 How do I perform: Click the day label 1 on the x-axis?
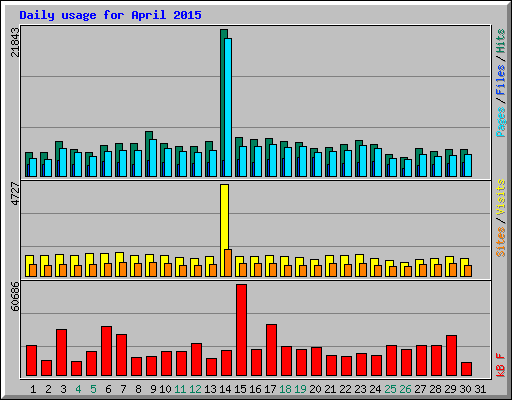pos(33,389)
